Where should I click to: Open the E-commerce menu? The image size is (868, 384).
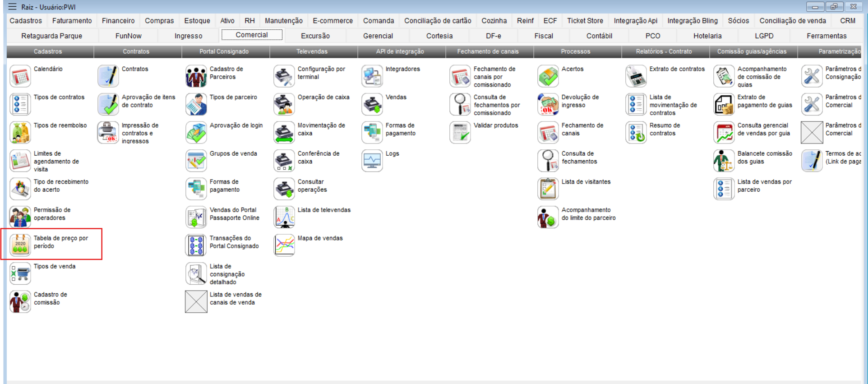pos(333,21)
